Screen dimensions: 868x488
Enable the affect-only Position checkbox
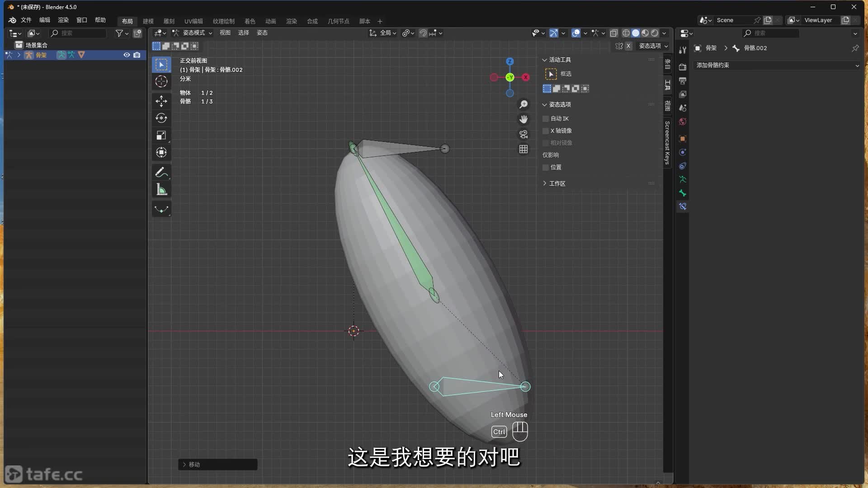click(546, 167)
